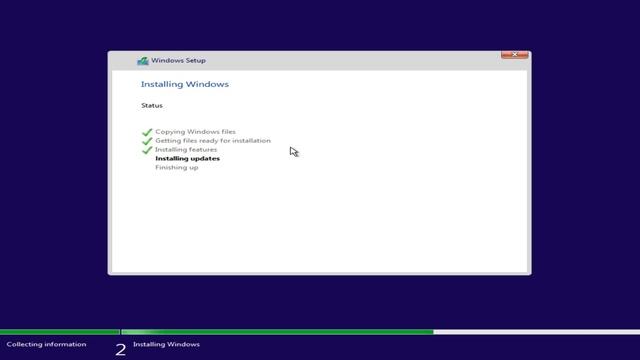
Task: Click the completed Collecting information progress bar
Action: [60, 332]
